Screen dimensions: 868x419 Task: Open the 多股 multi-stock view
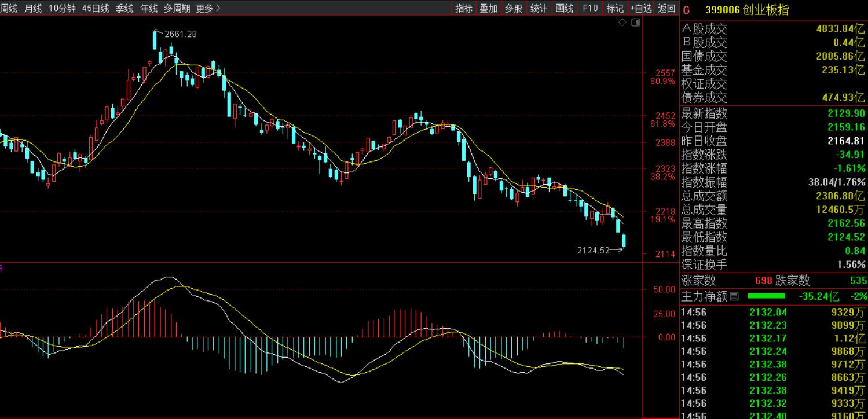[514, 8]
